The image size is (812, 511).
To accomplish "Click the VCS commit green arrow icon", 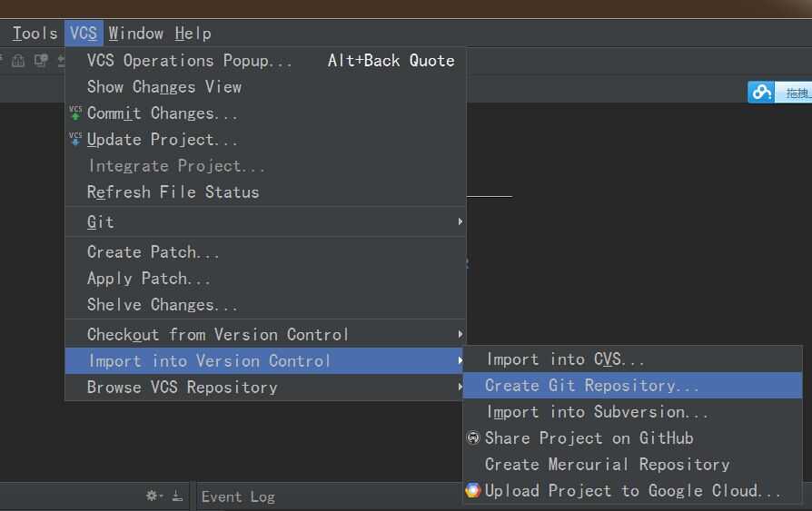I will pyautogui.click(x=75, y=113).
